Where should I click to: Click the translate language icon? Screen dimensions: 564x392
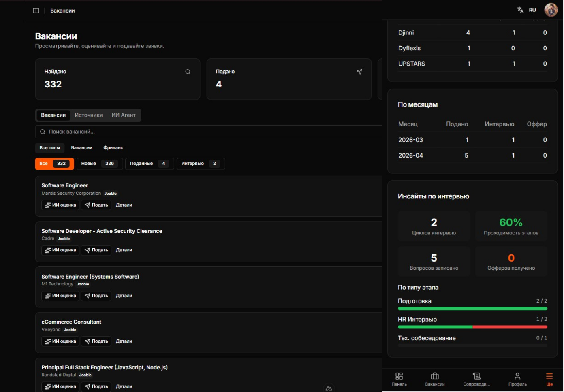pyautogui.click(x=520, y=10)
